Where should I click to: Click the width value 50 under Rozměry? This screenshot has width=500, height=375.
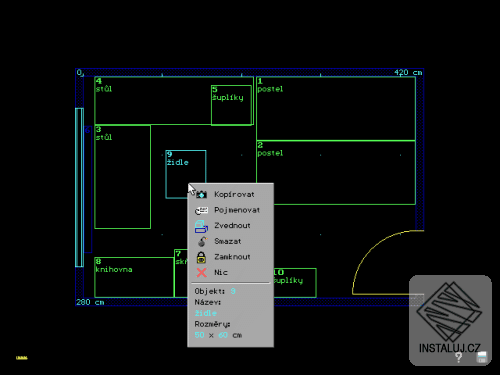[199, 335]
